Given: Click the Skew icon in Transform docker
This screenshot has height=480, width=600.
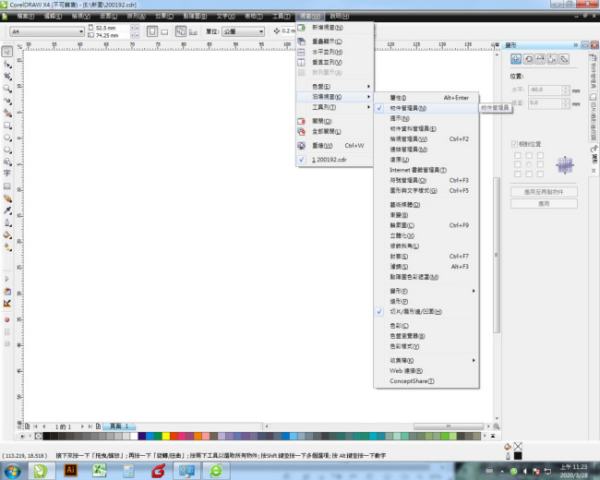Looking at the screenshot, I should point(564,59).
